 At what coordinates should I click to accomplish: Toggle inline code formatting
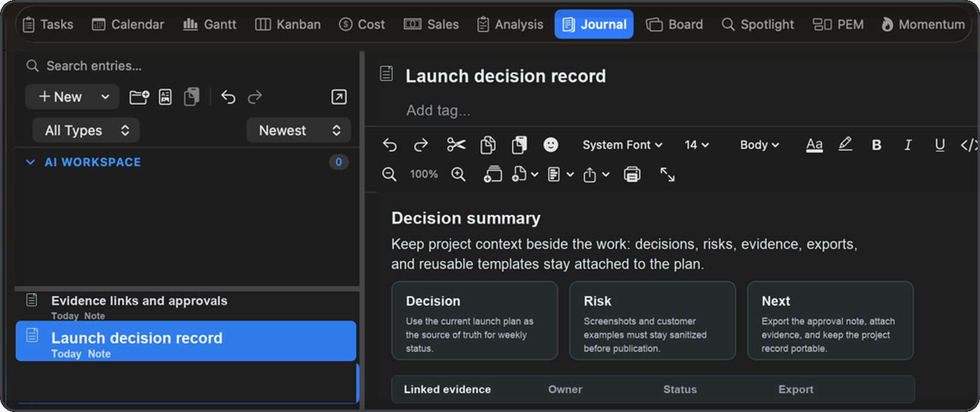click(969, 145)
